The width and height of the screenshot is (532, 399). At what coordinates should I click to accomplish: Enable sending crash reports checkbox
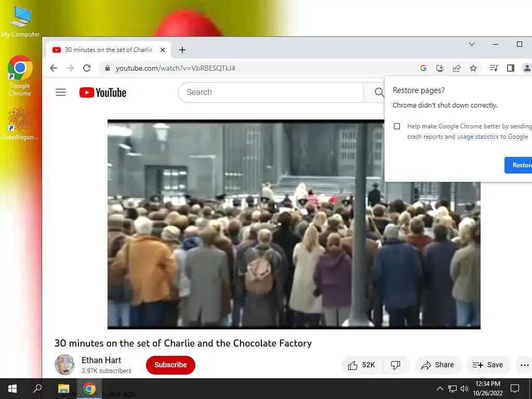(x=396, y=126)
